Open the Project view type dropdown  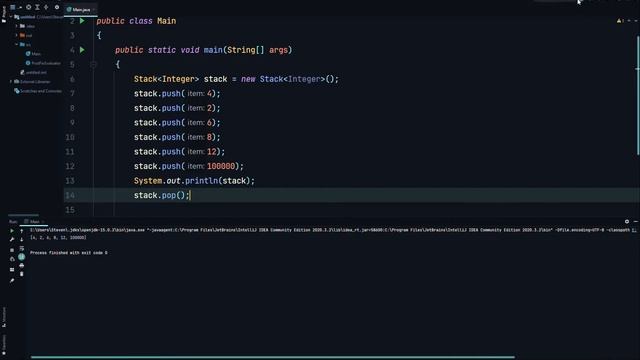tap(20, 7)
